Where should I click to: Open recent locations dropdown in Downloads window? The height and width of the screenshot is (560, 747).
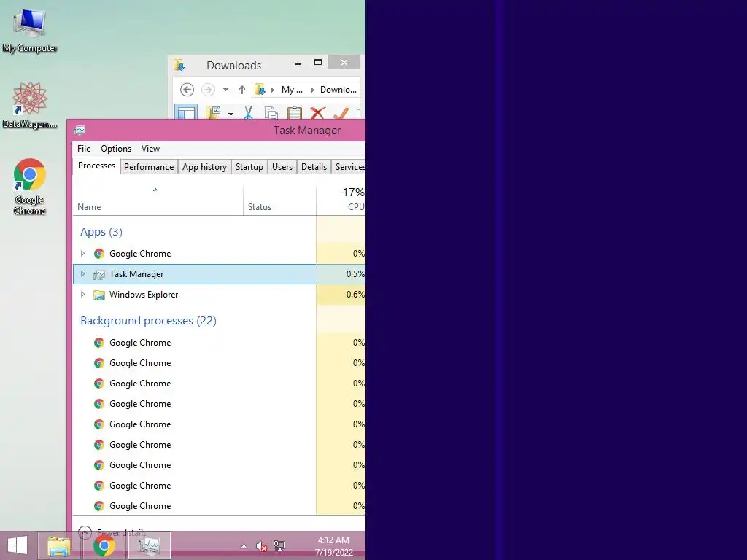226,90
